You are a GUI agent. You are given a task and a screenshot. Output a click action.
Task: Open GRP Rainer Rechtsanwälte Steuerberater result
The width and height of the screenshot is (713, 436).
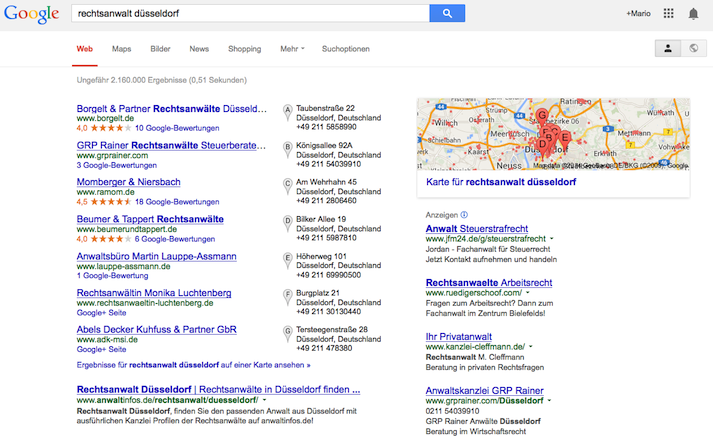coord(171,145)
